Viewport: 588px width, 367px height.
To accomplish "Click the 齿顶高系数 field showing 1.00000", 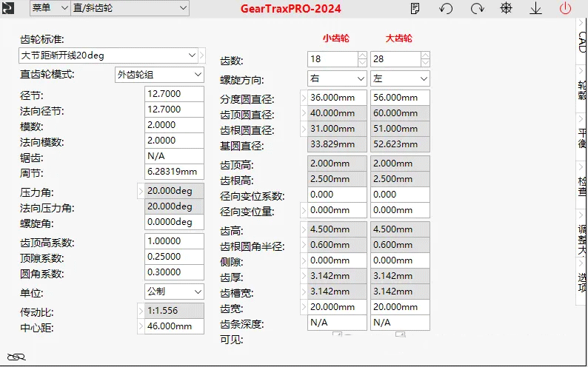I will click(x=174, y=240).
